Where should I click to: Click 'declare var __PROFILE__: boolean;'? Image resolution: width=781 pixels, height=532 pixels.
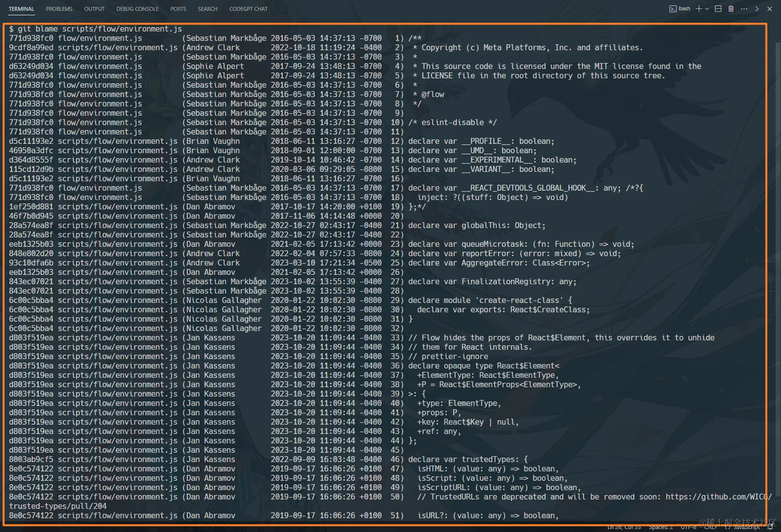481,141
